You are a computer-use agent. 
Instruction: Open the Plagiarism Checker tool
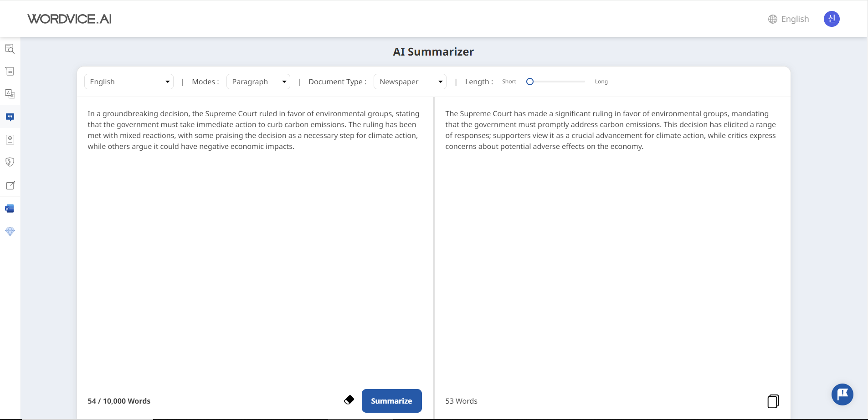10,139
